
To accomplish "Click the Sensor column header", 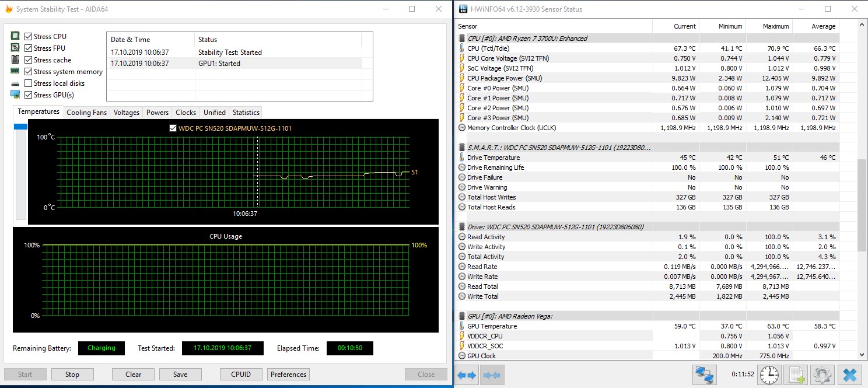I will (553, 26).
